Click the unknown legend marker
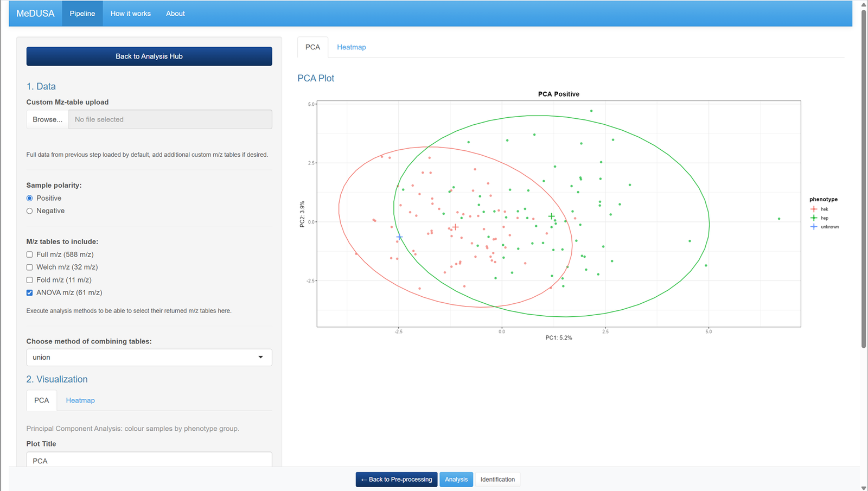This screenshot has height=491, width=868. pos(814,227)
